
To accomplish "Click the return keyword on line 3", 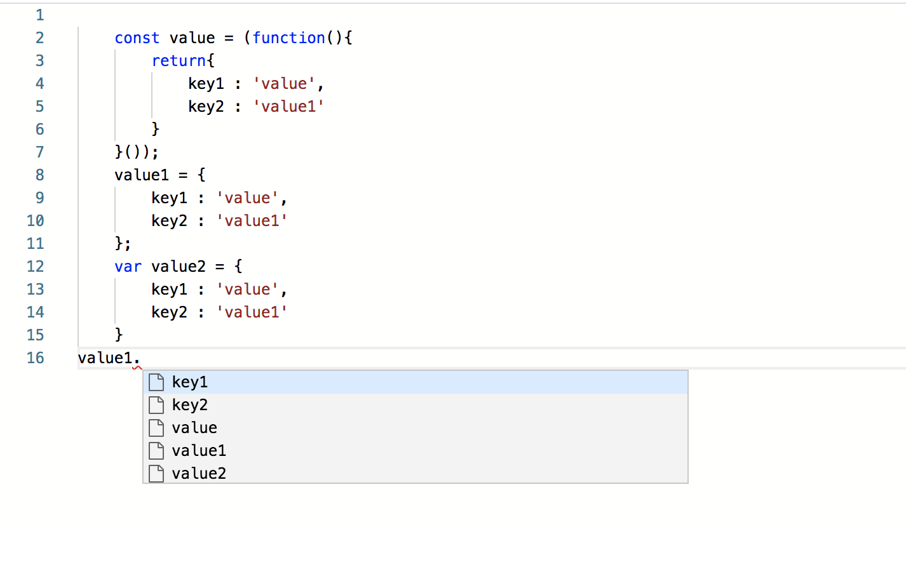I will pos(179,60).
